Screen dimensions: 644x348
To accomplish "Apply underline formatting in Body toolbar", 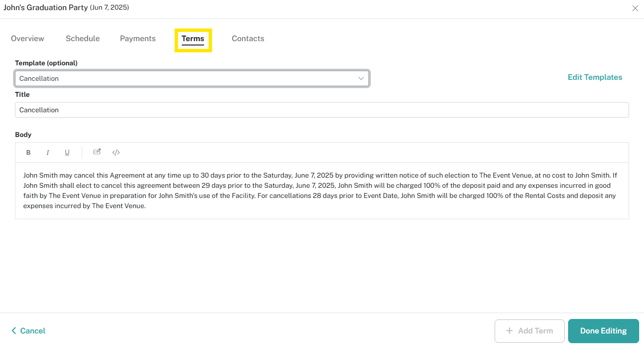I will click(x=67, y=152).
